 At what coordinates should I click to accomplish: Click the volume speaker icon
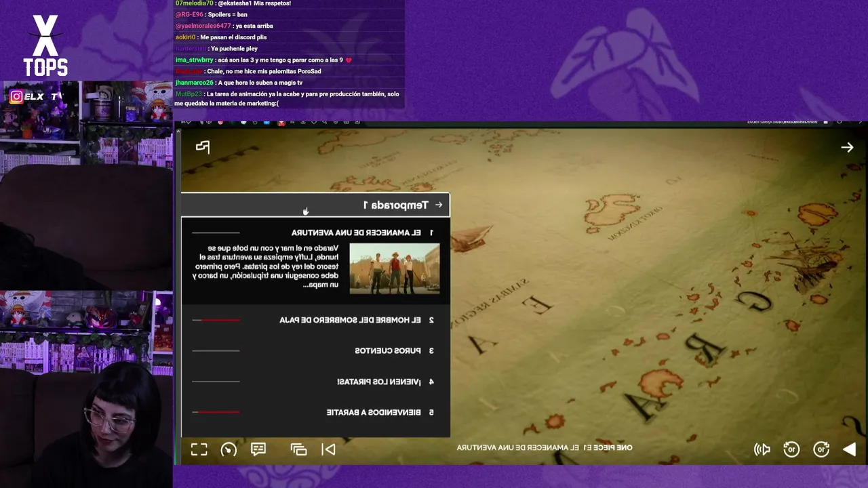coord(762,449)
